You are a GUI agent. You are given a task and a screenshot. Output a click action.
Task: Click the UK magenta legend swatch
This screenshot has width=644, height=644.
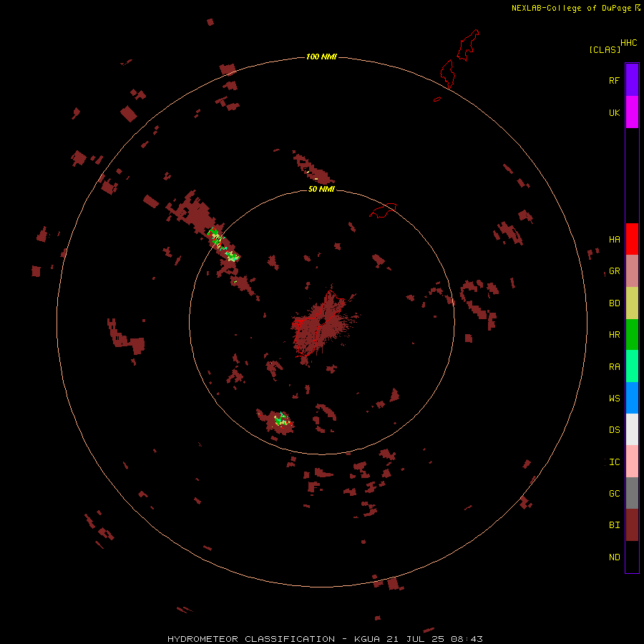632,112
